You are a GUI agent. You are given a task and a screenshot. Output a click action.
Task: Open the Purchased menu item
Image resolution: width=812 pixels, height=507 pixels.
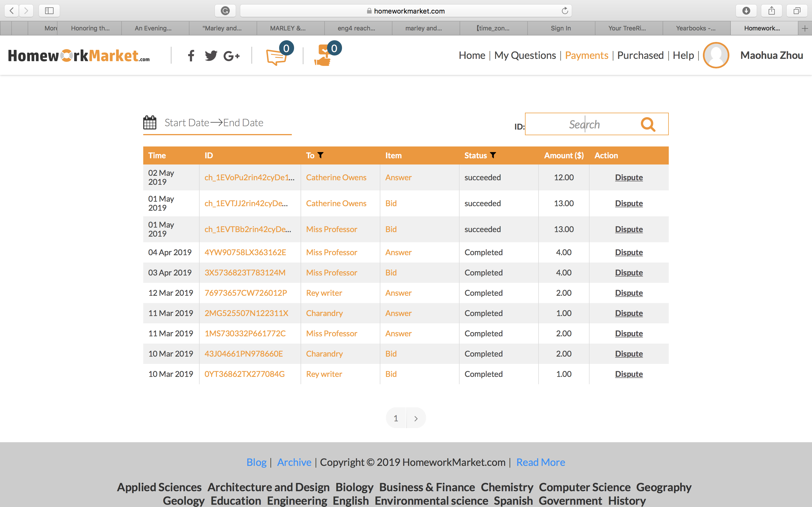pos(640,55)
